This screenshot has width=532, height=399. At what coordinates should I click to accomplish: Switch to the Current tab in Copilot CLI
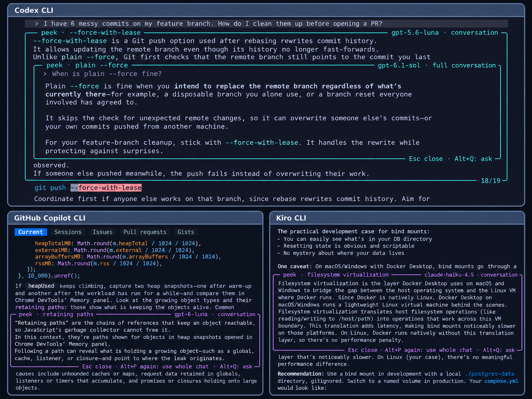31,232
